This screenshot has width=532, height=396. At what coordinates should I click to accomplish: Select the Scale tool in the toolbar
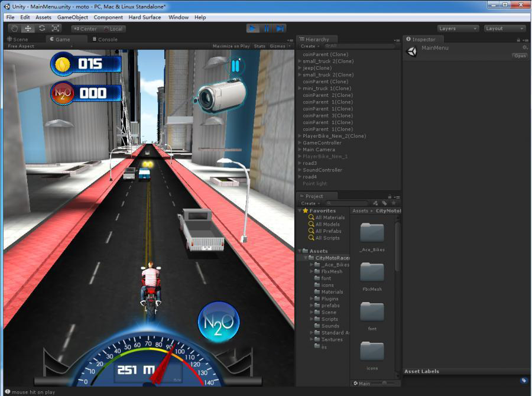tap(56, 28)
